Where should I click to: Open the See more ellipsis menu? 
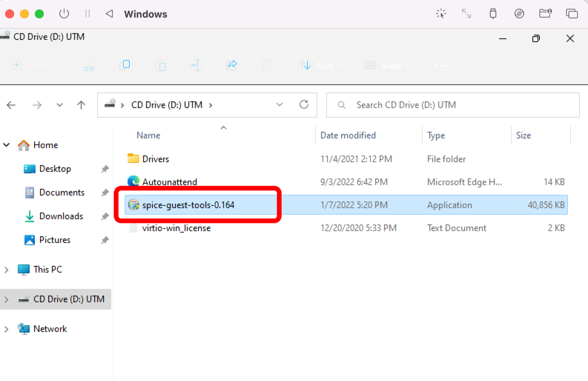point(441,66)
